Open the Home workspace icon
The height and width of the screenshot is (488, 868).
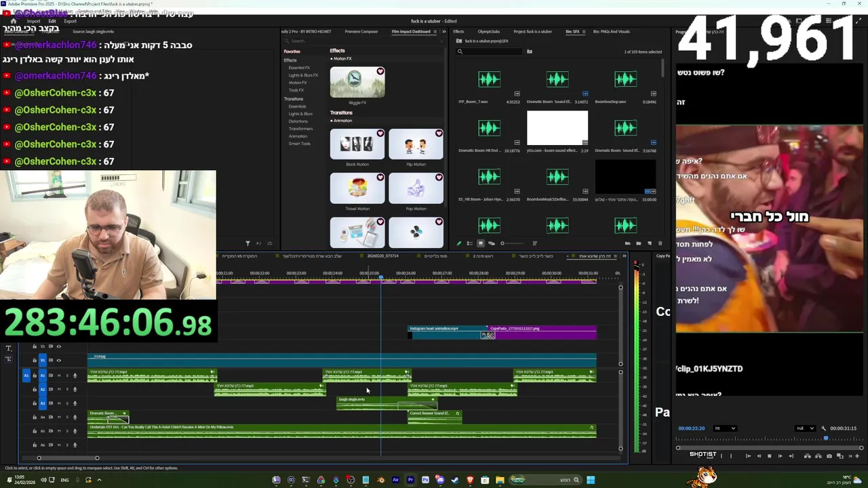click(x=13, y=22)
